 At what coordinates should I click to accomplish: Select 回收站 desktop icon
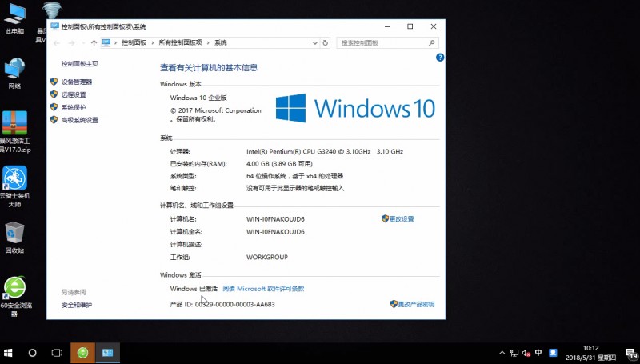14,238
